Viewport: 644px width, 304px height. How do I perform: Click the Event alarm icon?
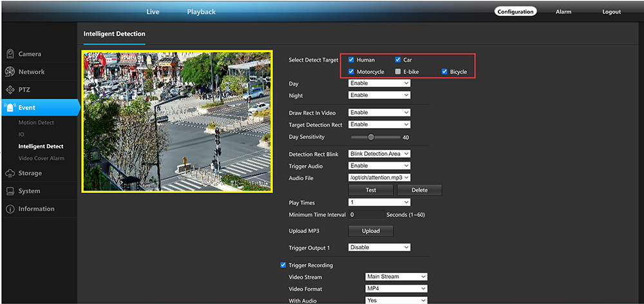point(10,108)
